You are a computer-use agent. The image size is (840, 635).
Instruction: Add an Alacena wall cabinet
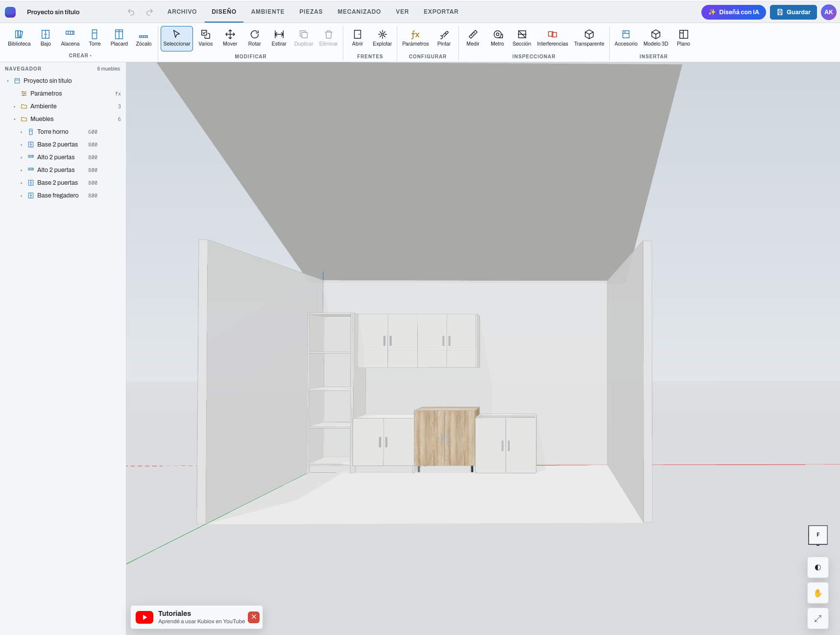[70, 38]
